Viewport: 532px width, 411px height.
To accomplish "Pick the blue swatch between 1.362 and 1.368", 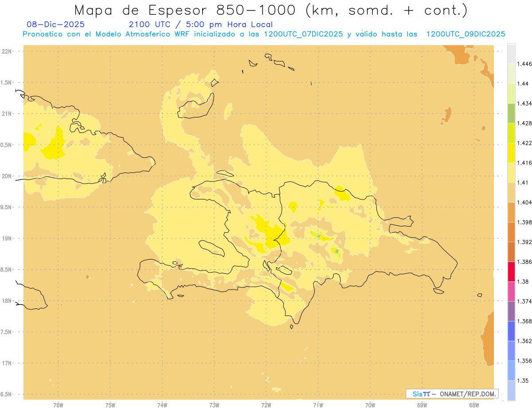I will (x=511, y=331).
